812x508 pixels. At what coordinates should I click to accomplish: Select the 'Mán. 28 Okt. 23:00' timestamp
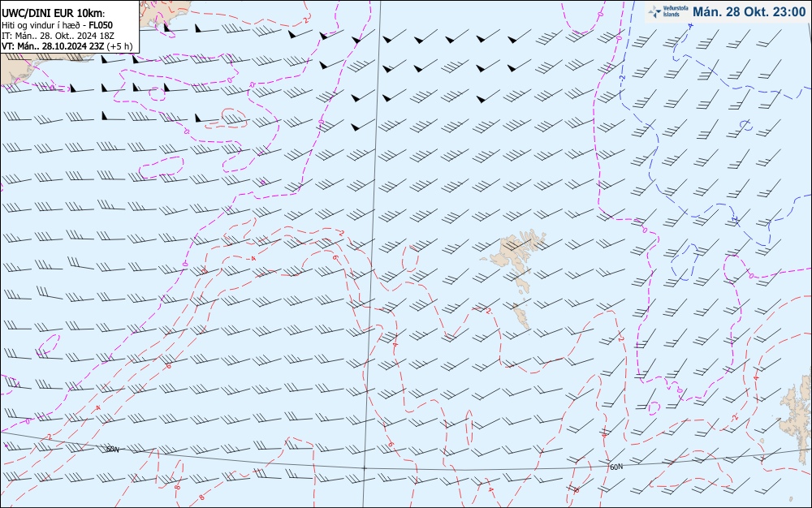(x=749, y=12)
